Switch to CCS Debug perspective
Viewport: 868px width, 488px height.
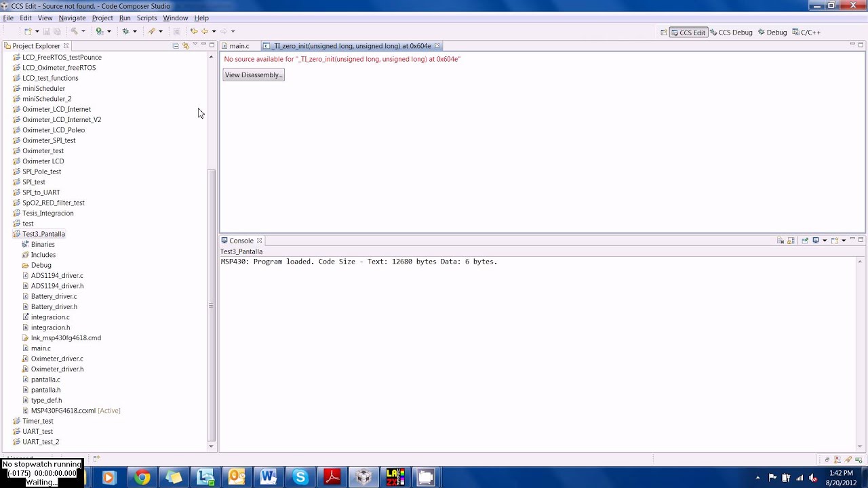pos(731,33)
